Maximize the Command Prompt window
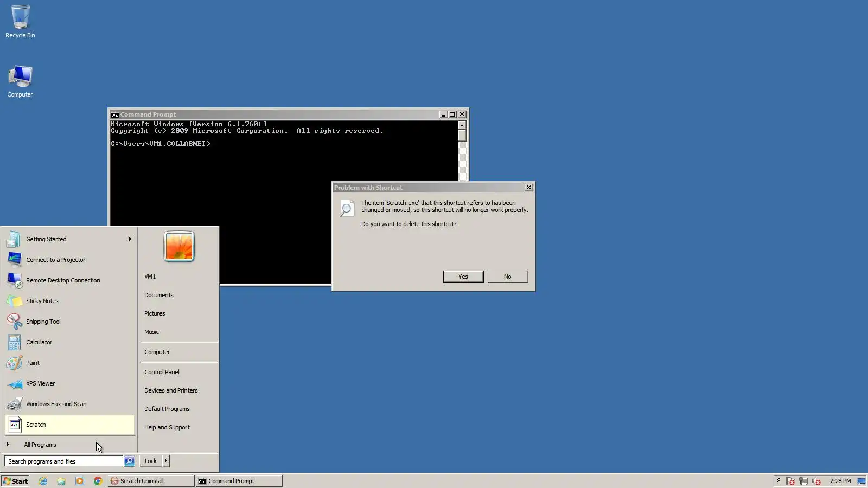The height and width of the screenshot is (488, 868). point(452,114)
